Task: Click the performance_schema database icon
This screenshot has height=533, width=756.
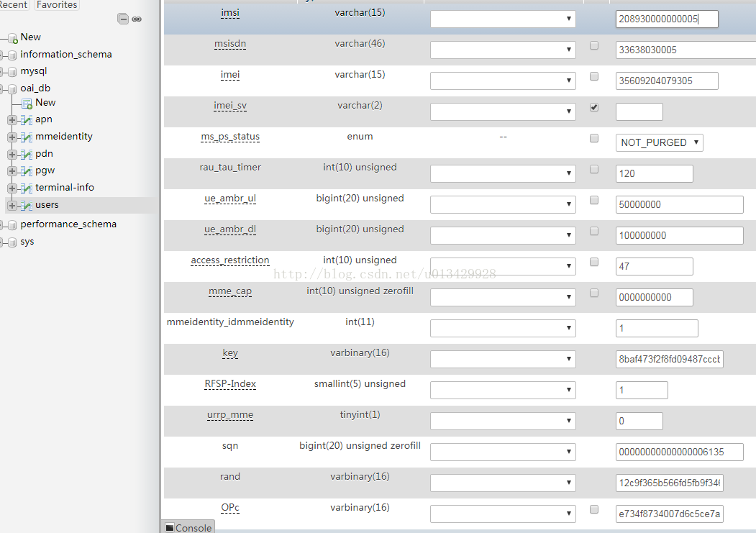Action: point(12,225)
